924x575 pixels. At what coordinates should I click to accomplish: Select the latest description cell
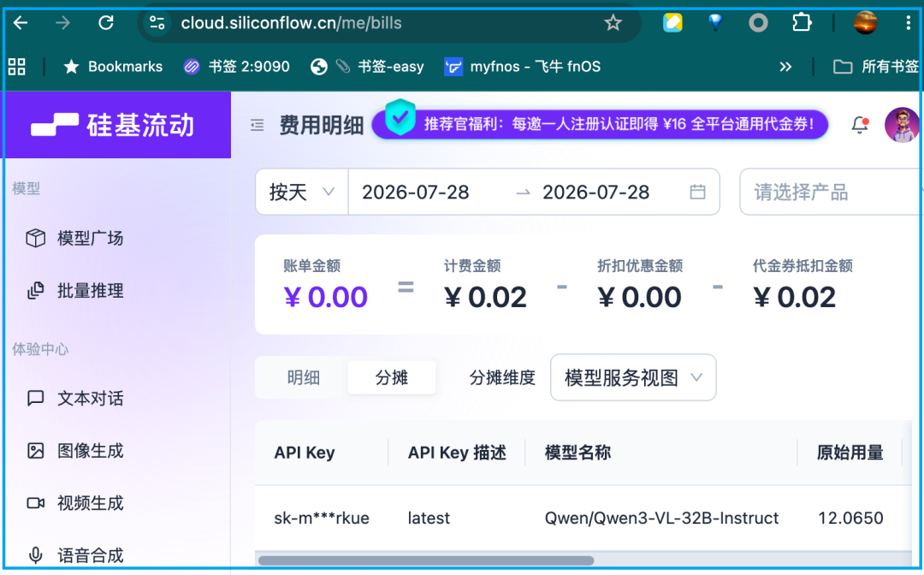click(429, 518)
